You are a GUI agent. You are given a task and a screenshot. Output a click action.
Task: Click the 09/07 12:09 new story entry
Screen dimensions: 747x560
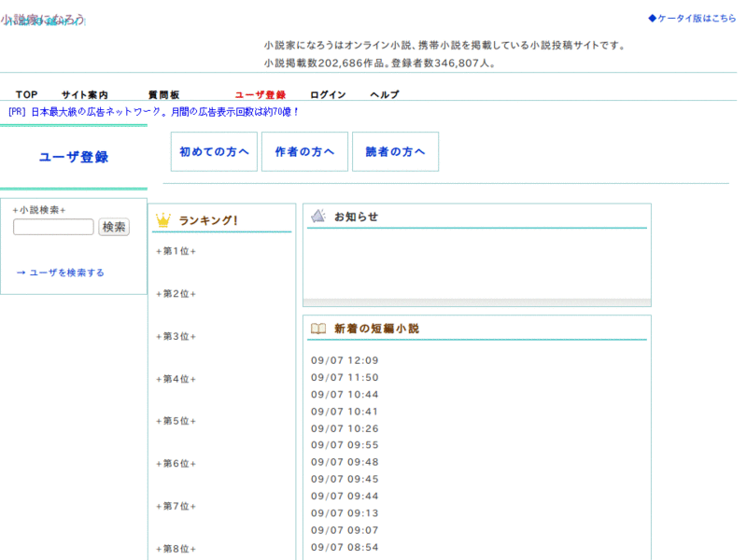pos(344,359)
